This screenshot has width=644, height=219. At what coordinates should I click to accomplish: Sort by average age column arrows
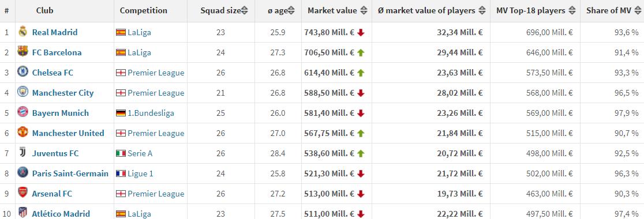(291, 11)
